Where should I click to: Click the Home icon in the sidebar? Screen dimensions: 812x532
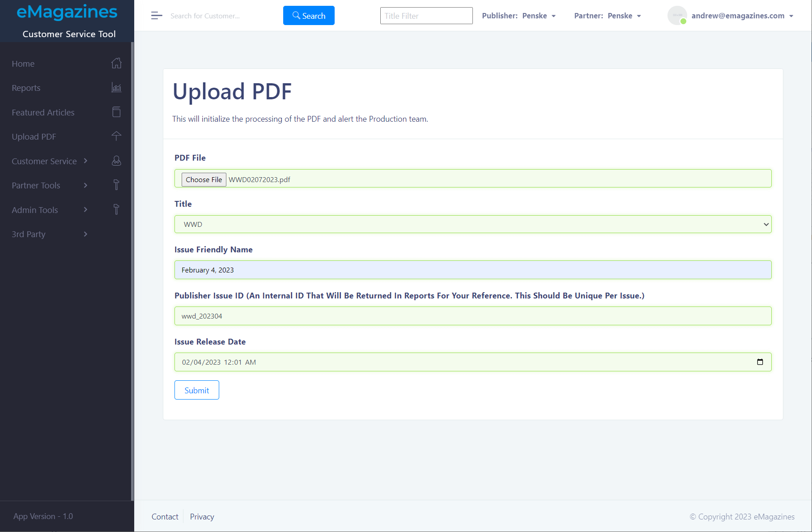[x=116, y=63]
